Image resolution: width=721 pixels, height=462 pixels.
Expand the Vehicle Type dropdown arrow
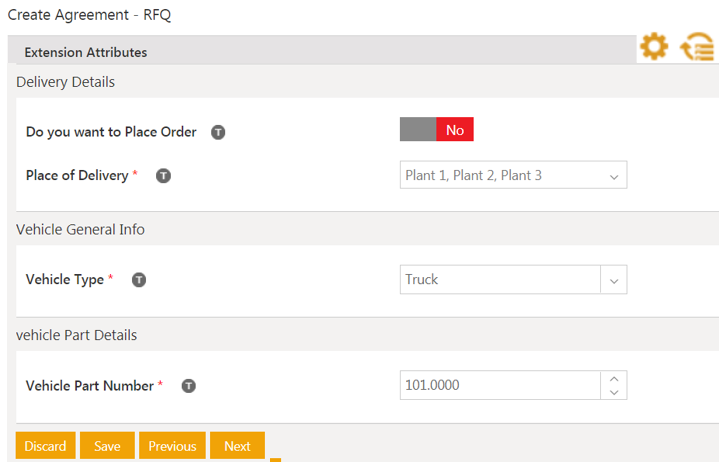614,280
